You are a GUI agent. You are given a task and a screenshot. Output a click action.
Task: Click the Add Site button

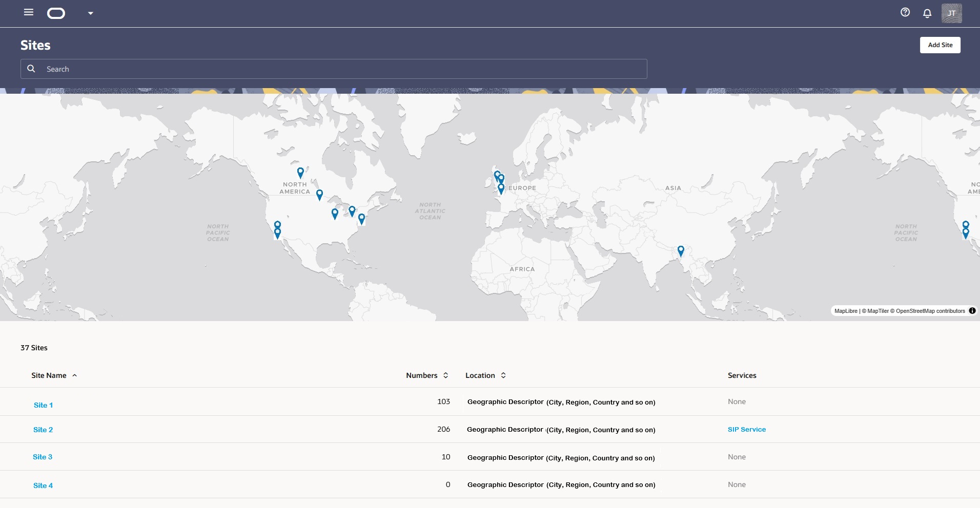click(940, 45)
